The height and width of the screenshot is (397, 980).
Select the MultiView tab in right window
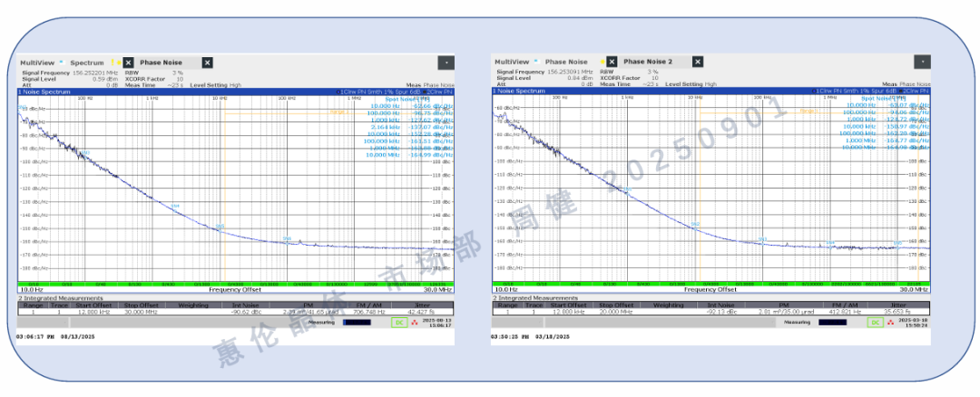[x=514, y=62]
